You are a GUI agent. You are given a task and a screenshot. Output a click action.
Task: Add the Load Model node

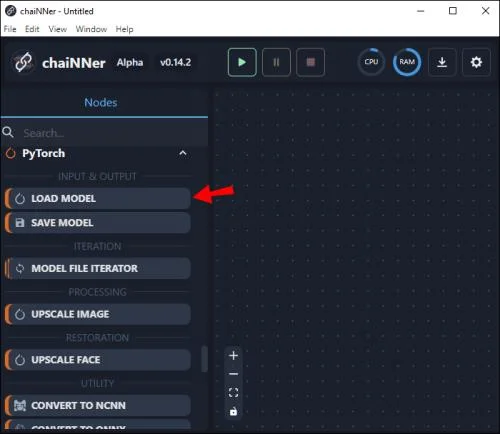pyautogui.click(x=98, y=198)
